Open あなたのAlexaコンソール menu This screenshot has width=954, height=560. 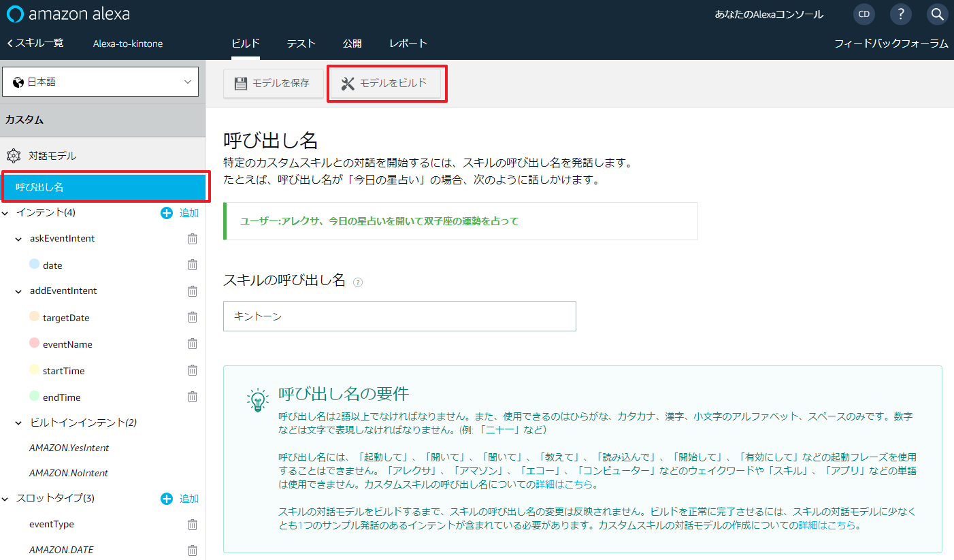pos(769,14)
